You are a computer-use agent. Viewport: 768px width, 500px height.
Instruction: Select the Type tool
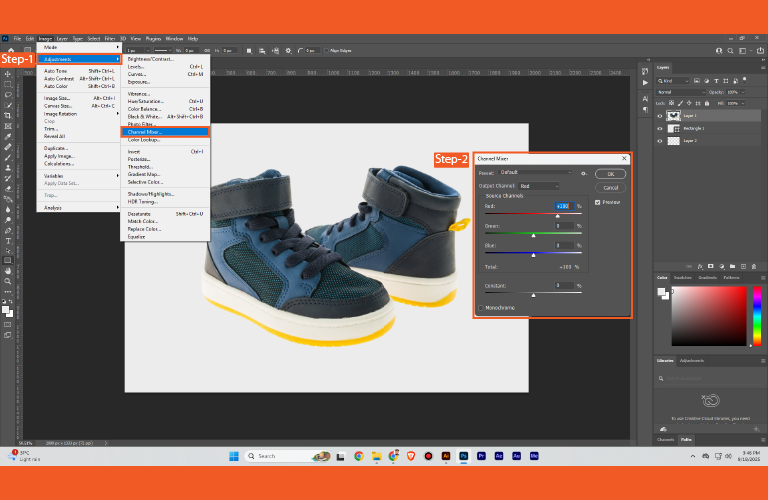point(8,241)
